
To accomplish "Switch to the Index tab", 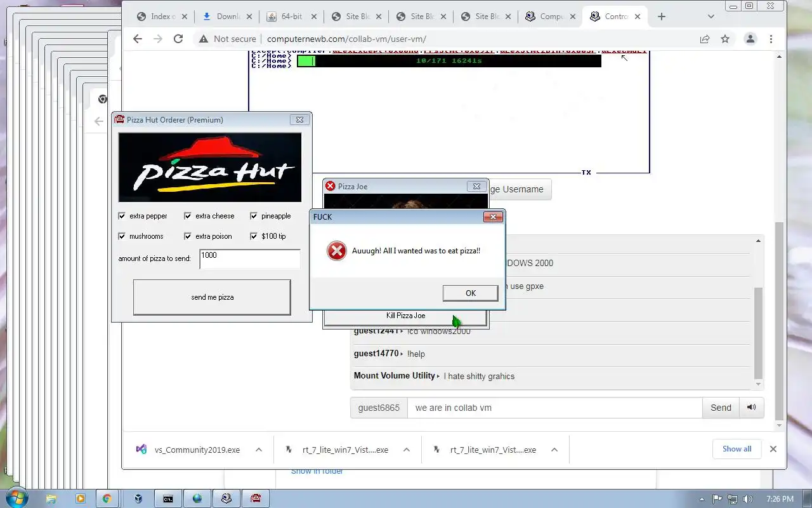I will click(161, 17).
